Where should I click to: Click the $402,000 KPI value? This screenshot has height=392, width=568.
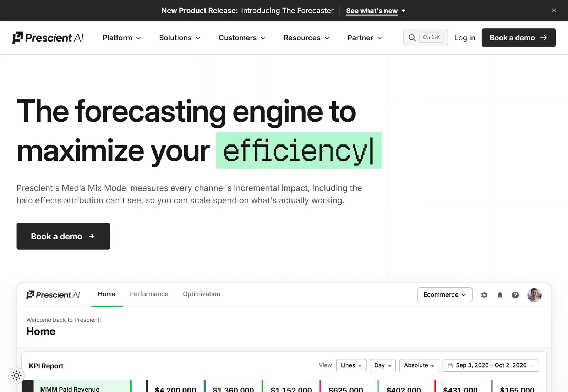click(404, 389)
